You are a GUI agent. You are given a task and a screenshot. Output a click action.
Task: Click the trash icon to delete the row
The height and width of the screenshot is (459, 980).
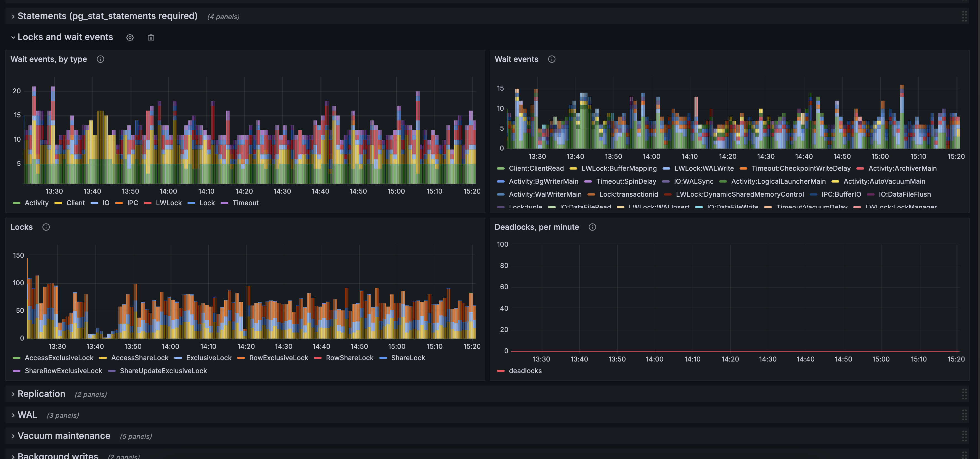(x=151, y=38)
